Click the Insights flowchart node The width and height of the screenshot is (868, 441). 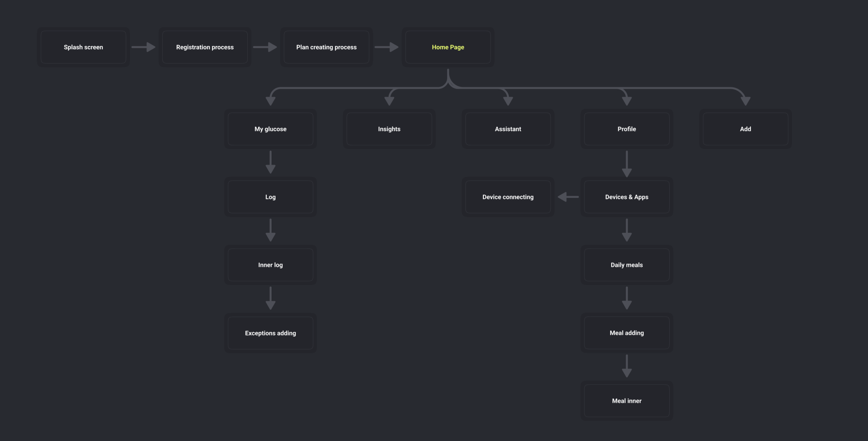point(389,129)
